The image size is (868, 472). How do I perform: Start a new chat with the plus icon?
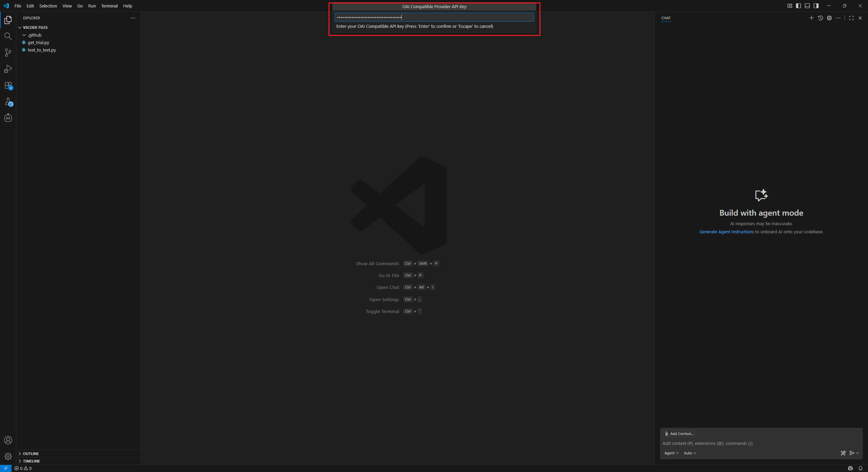click(x=811, y=18)
